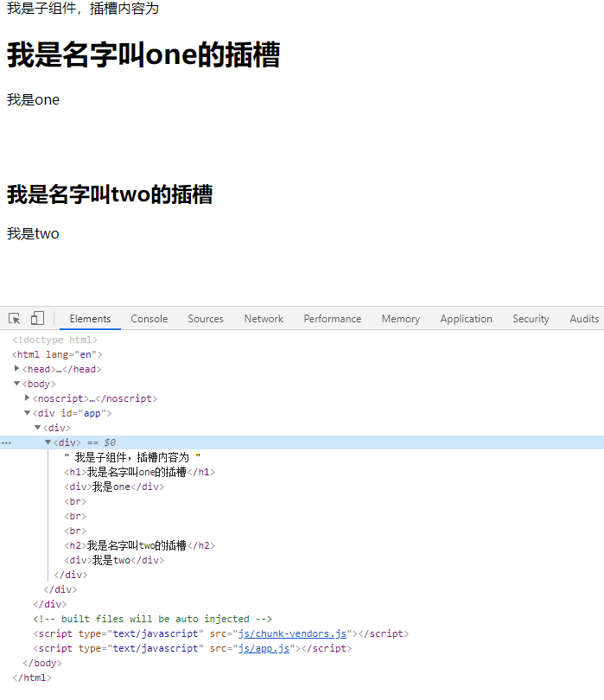Open the Memory tab
The width and height of the screenshot is (604, 700).
[400, 319]
